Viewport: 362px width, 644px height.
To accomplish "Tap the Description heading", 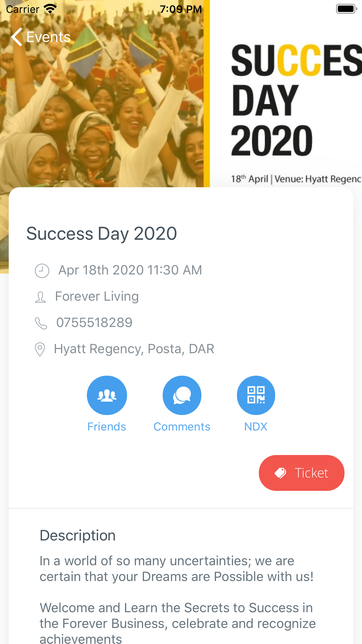I will point(78,535).
